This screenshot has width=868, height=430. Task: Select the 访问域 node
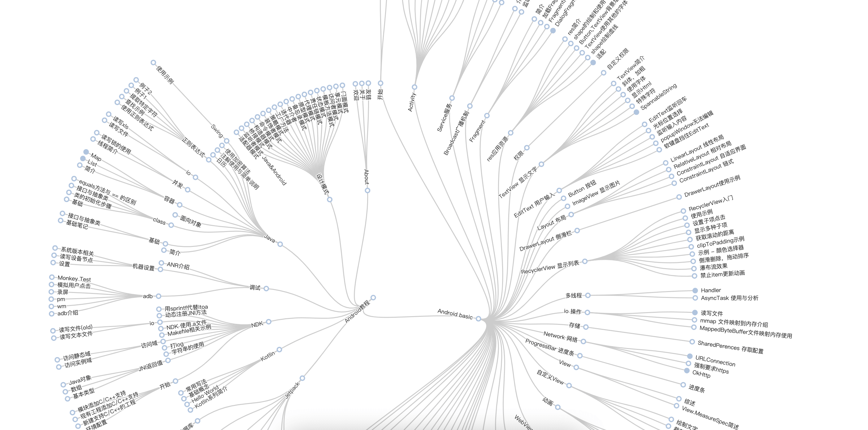click(x=163, y=342)
